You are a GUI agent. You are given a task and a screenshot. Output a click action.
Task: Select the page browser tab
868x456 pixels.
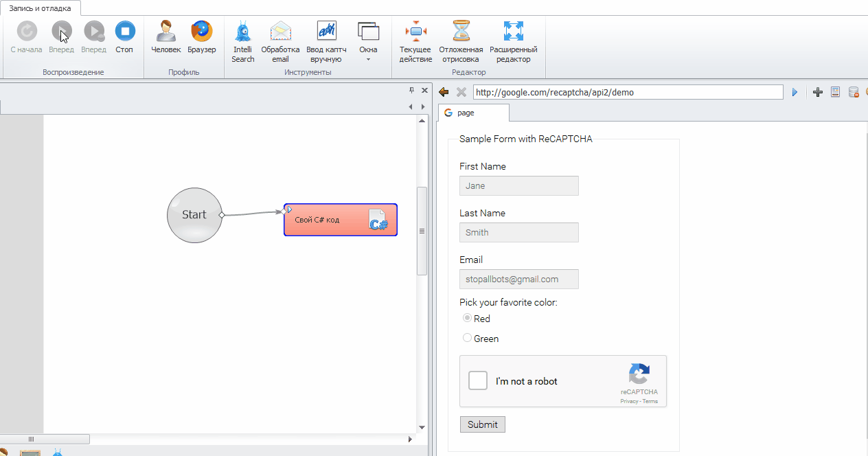pyautogui.click(x=472, y=113)
